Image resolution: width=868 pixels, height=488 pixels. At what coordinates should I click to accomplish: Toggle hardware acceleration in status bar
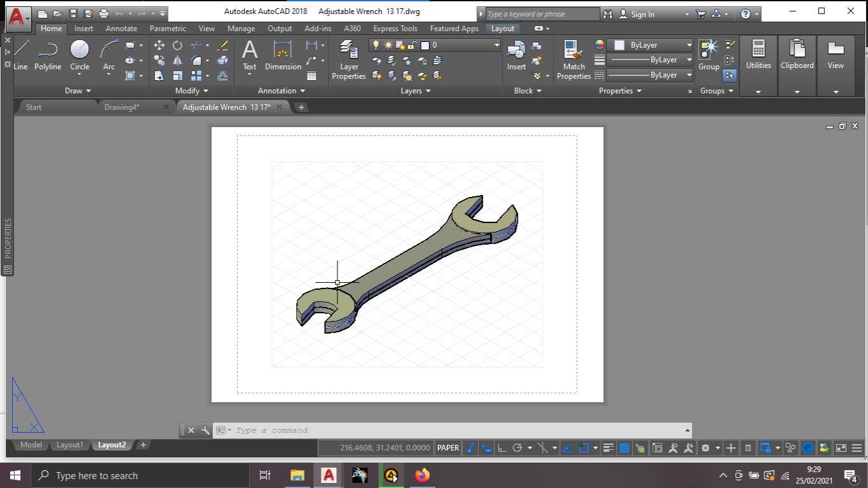808,448
